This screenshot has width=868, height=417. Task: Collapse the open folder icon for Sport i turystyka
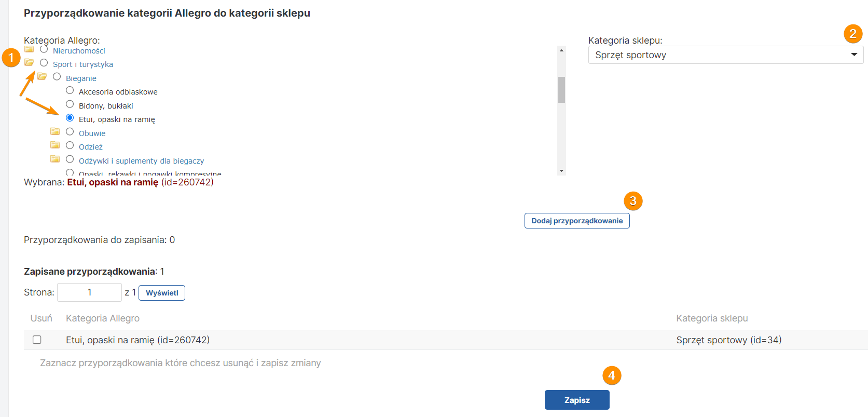(x=29, y=63)
